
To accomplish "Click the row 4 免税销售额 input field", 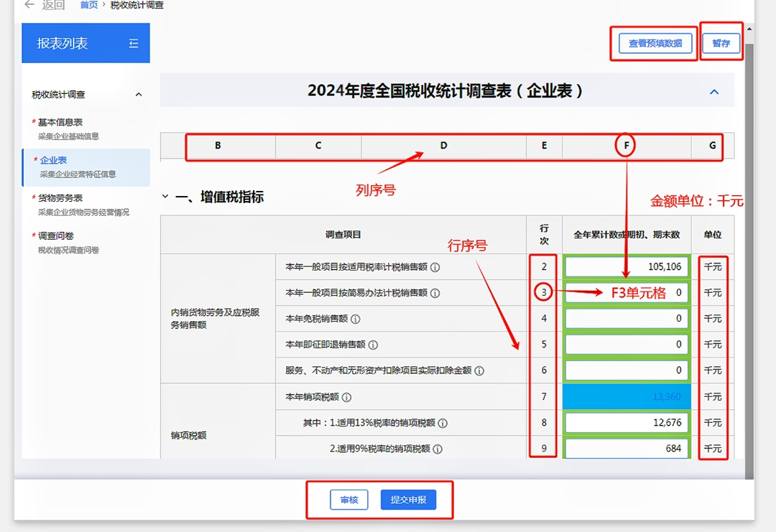I will [627, 318].
